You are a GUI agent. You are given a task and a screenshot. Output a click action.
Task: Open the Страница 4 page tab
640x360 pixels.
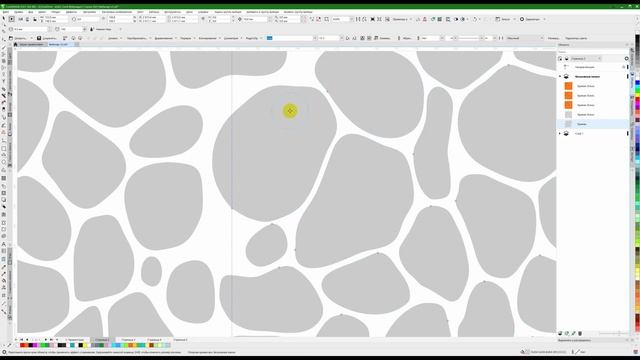pyautogui.click(x=154, y=340)
